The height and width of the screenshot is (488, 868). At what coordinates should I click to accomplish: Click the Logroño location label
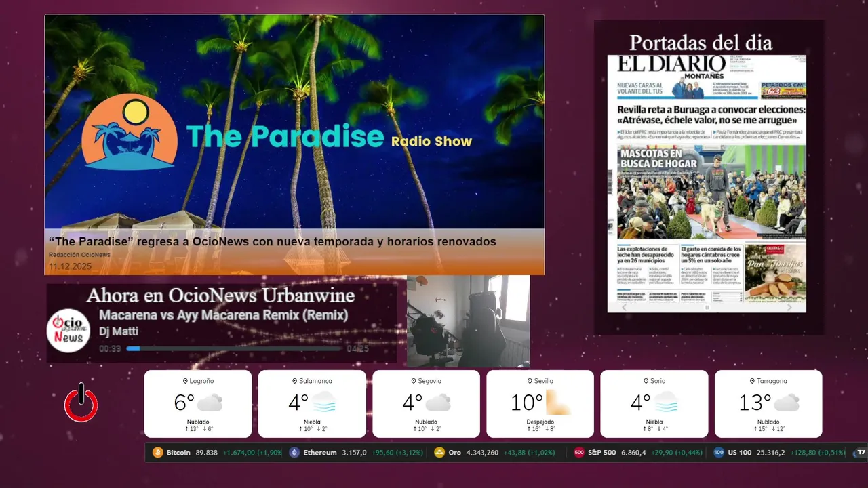(x=198, y=381)
